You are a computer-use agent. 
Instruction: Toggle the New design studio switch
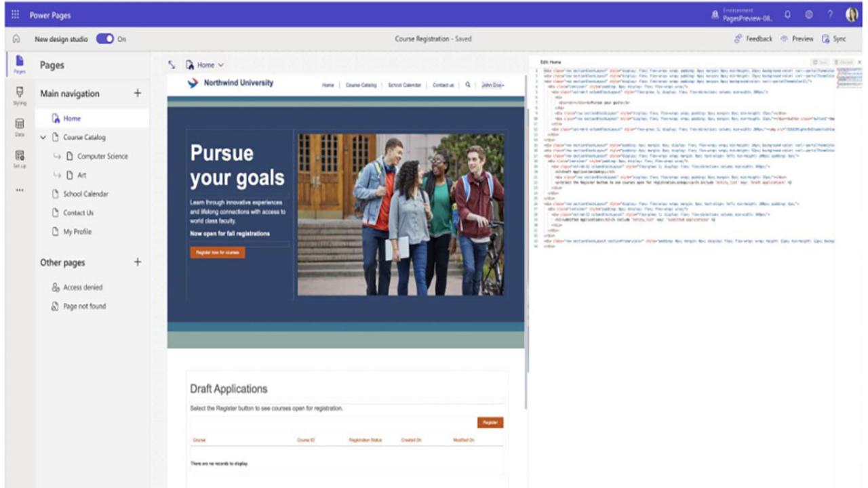pyautogui.click(x=105, y=39)
